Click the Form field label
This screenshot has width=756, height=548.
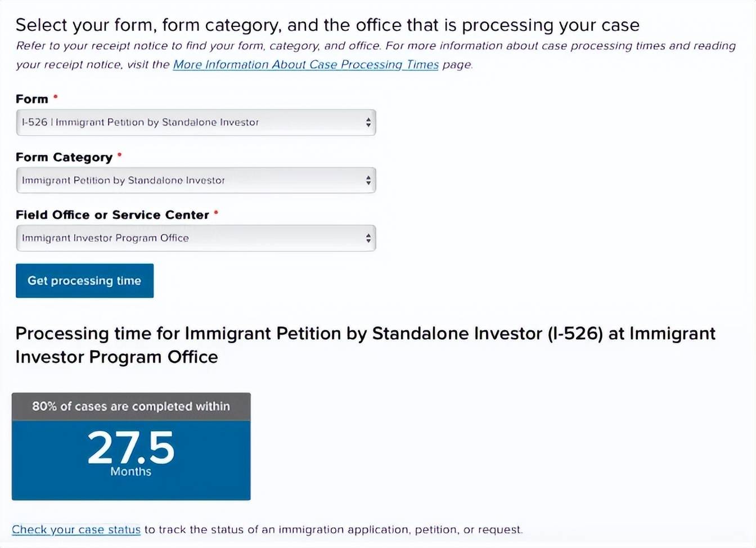click(32, 99)
